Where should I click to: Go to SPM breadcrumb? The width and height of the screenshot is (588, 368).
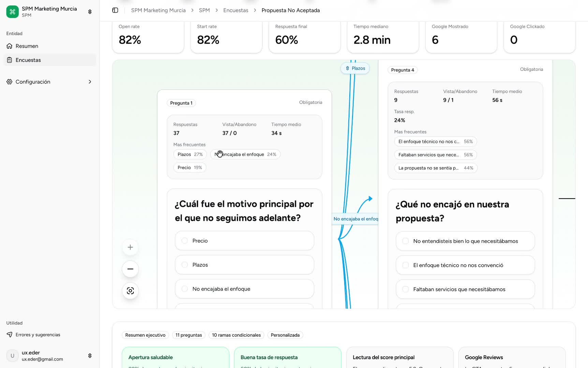(x=204, y=10)
